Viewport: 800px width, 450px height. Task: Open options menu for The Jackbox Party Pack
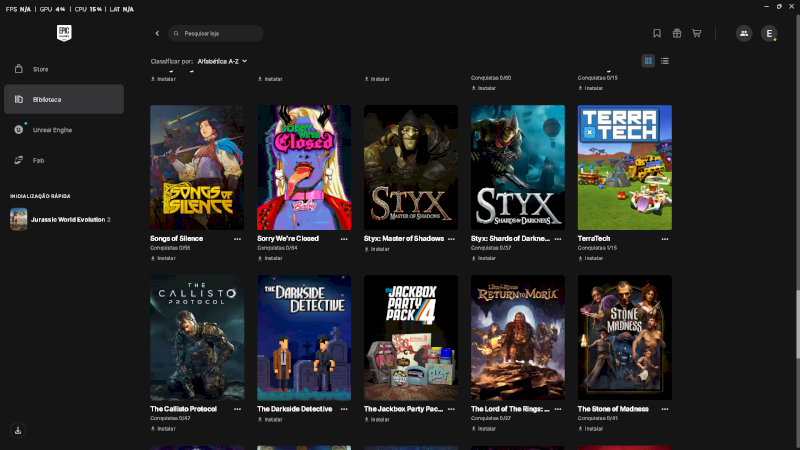tap(451, 409)
